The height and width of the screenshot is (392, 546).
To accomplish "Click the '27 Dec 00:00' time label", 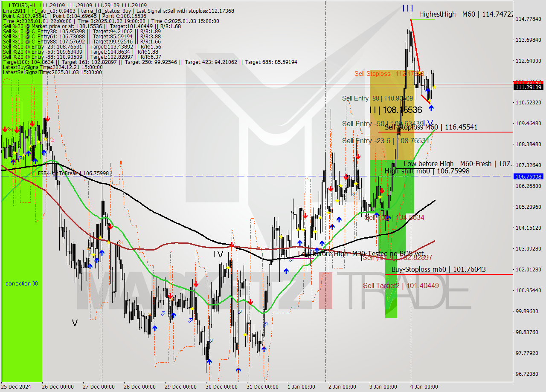I will click(99, 387).
